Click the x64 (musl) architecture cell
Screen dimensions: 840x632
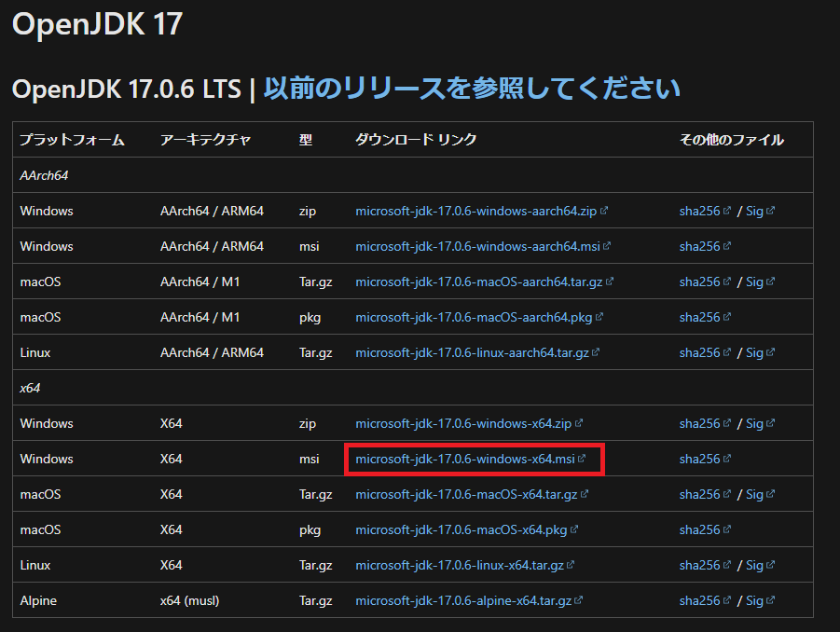tap(189, 600)
